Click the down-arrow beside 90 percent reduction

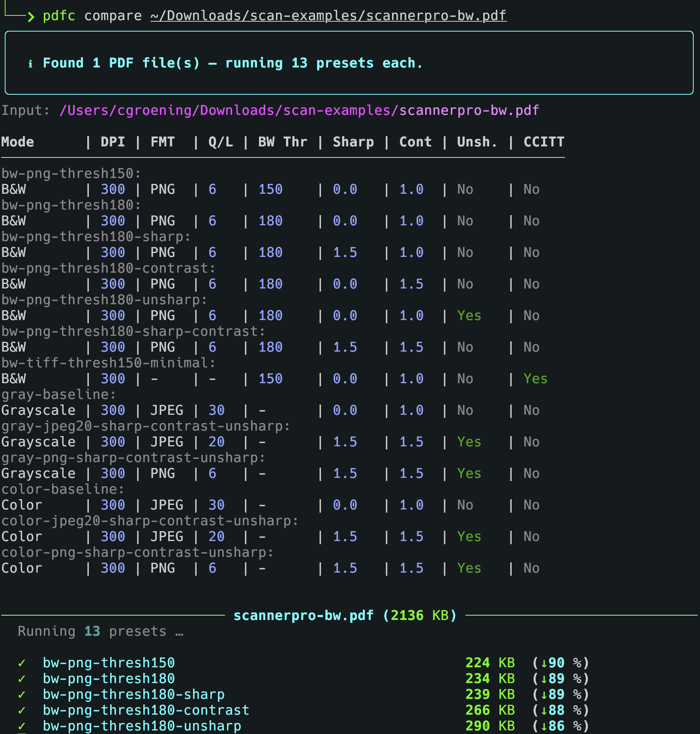pos(544,663)
